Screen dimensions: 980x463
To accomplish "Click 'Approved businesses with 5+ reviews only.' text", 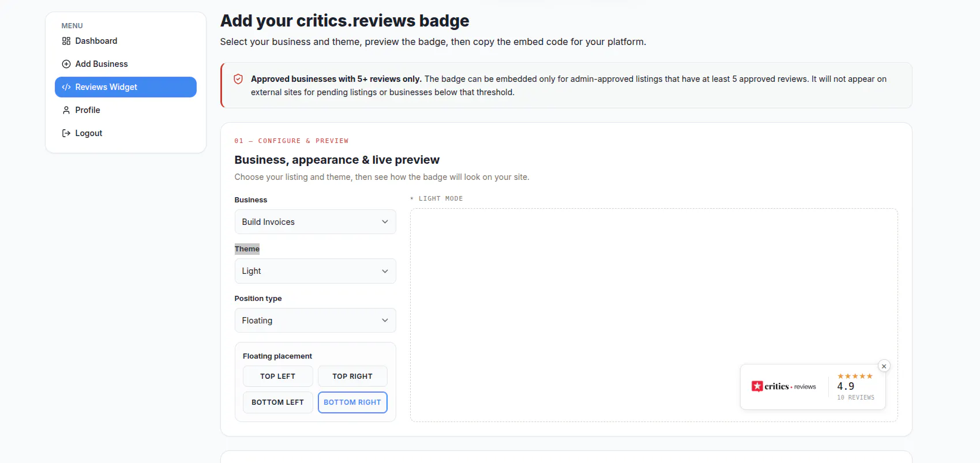I will pos(336,79).
